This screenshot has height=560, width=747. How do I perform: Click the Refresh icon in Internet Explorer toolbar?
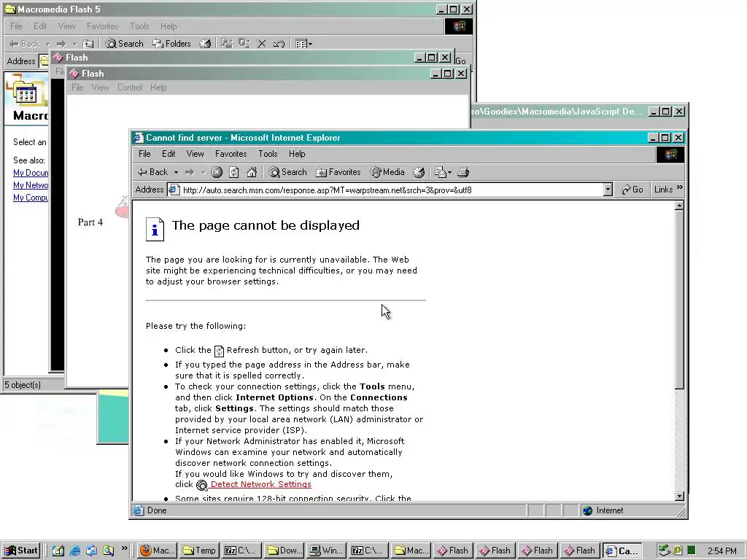[x=234, y=172]
